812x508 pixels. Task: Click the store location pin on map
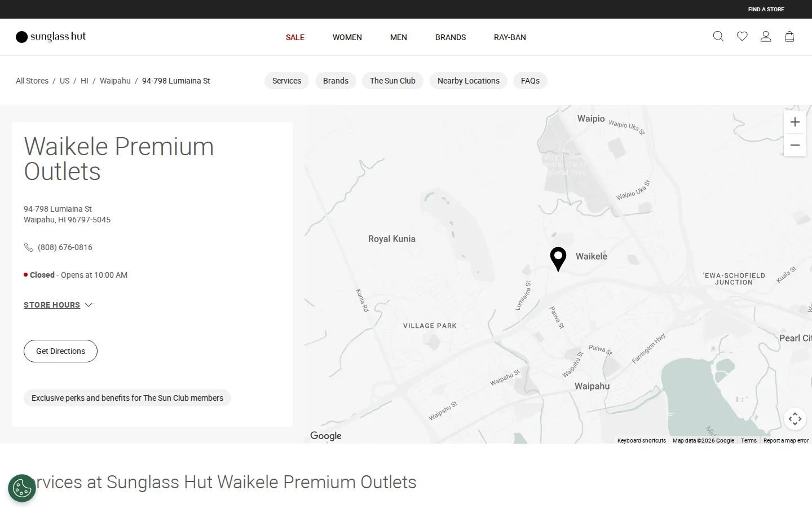coord(558,259)
